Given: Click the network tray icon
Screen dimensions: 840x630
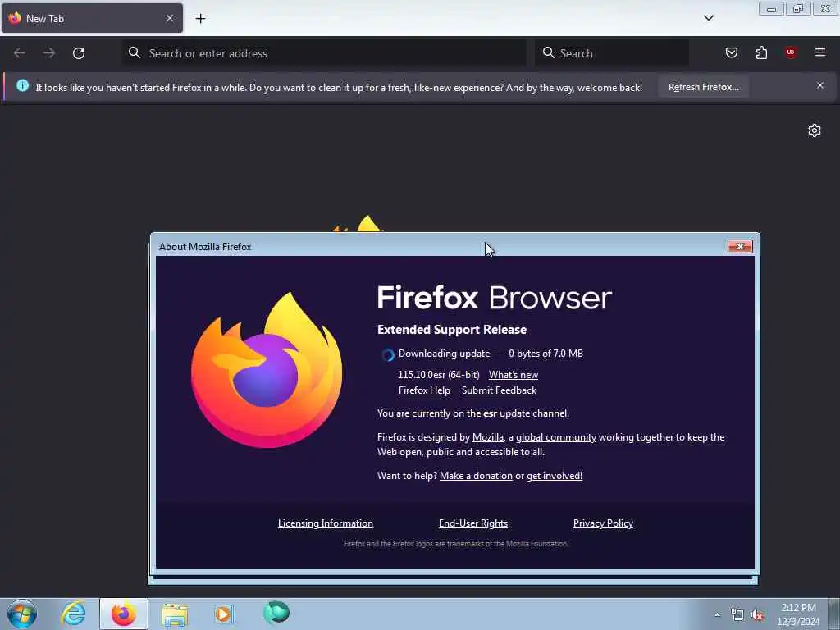Looking at the screenshot, I should [737, 615].
